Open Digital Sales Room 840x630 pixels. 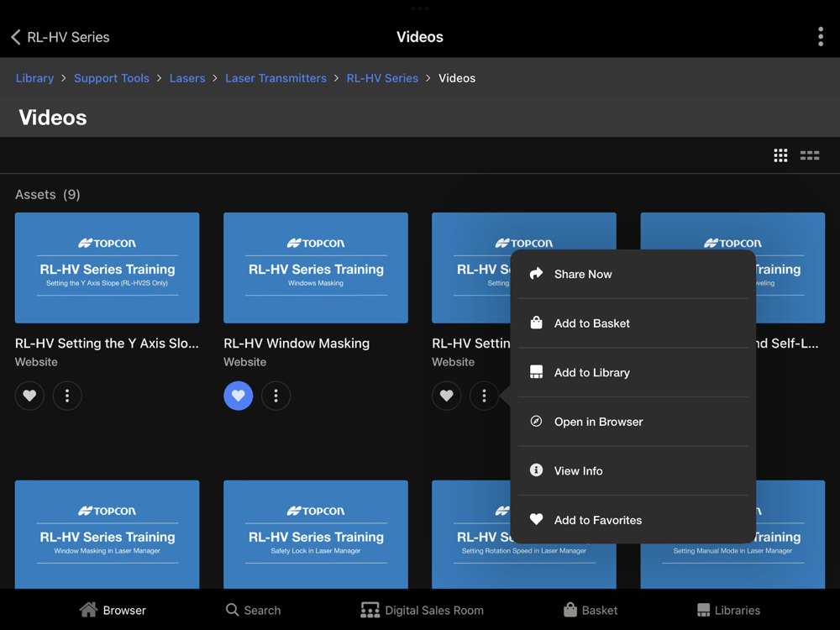pos(422,610)
